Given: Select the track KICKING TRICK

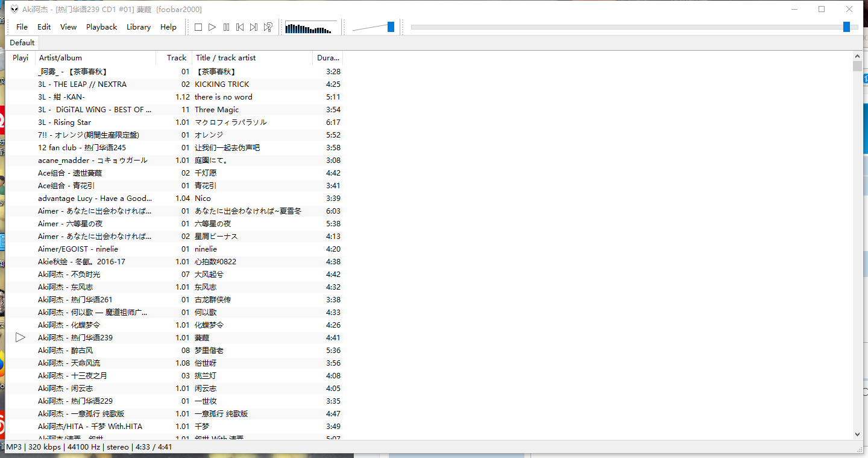Looking at the screenshot, I should click(x=223, y=84).
